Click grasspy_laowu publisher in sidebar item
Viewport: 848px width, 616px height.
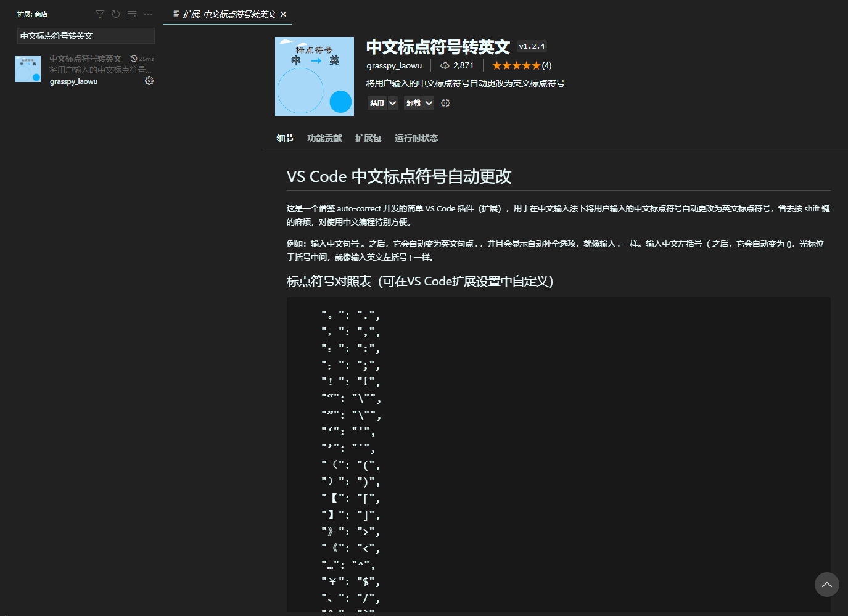[x=74, y=81]
